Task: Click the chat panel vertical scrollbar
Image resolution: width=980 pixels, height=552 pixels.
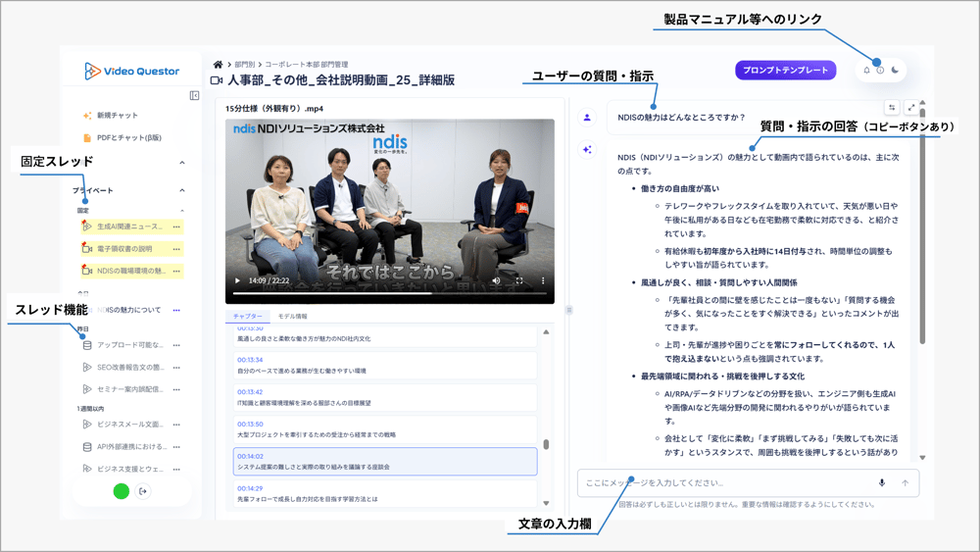Action: 922,226
